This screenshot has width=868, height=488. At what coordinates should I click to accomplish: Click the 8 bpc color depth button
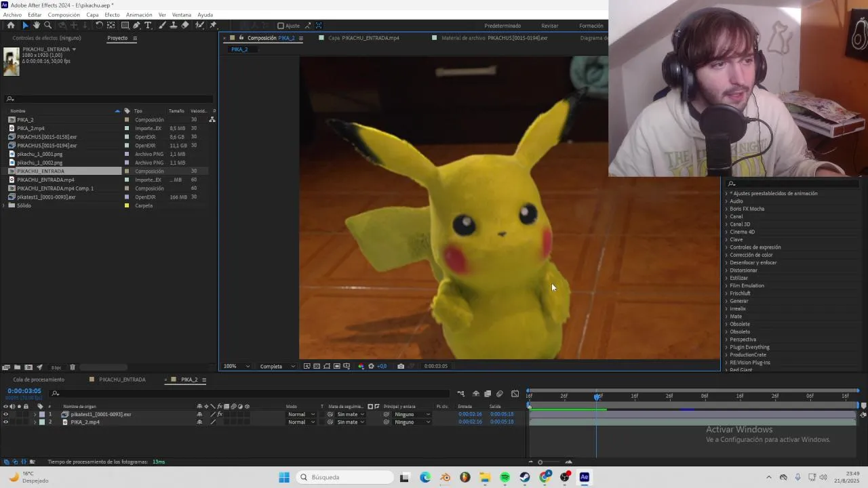56,367
